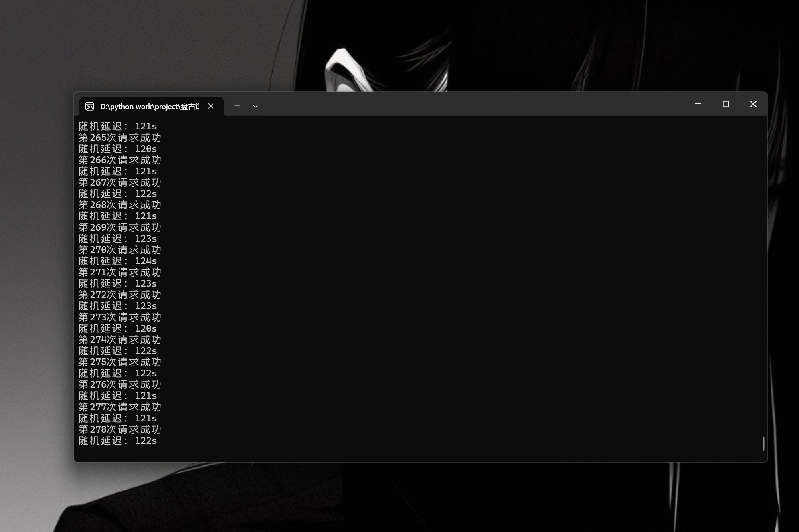Click the line '第270次请求成功'

[119, 250]
